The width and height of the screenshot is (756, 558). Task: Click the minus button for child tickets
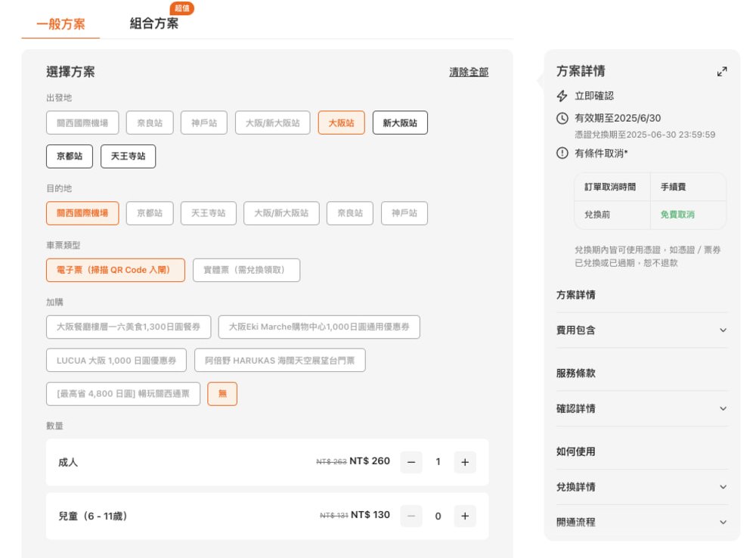[411, 516]
